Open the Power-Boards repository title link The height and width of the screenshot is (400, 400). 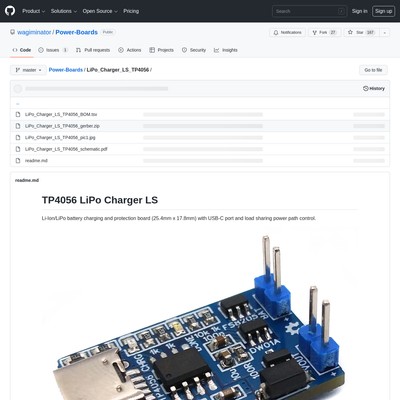click(76, 32)
